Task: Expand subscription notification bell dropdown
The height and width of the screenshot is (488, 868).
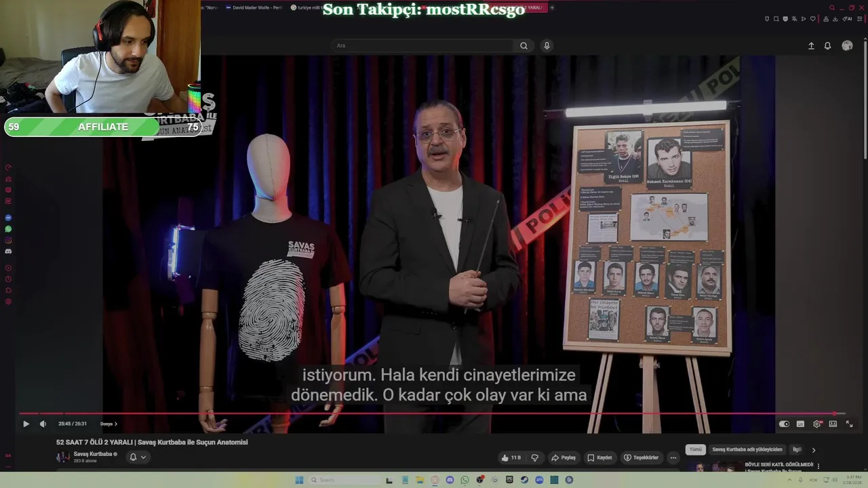Action: point(138,457)
